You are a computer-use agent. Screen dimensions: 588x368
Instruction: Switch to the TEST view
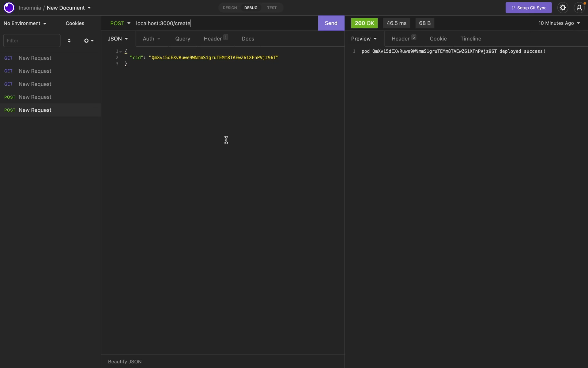[x=272, y=8]
